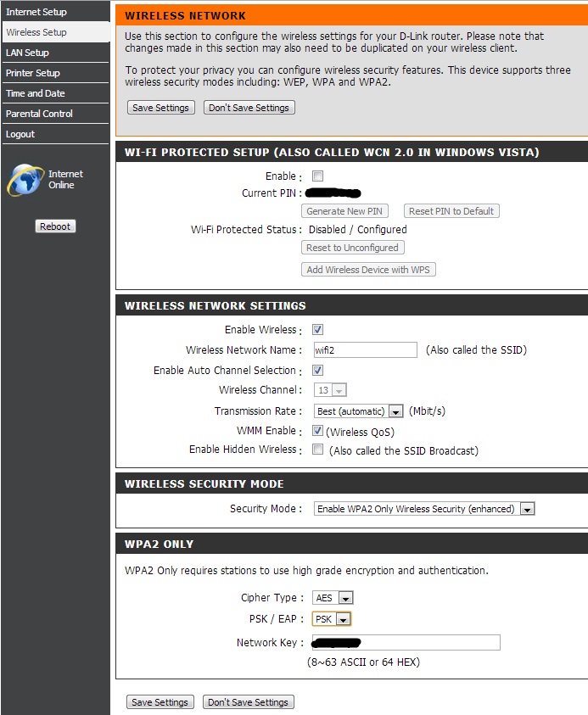Toggle Enable Auto Channel Selection checkbox
This screenshot has height=715, width=588.
click(x=318, y=371)
